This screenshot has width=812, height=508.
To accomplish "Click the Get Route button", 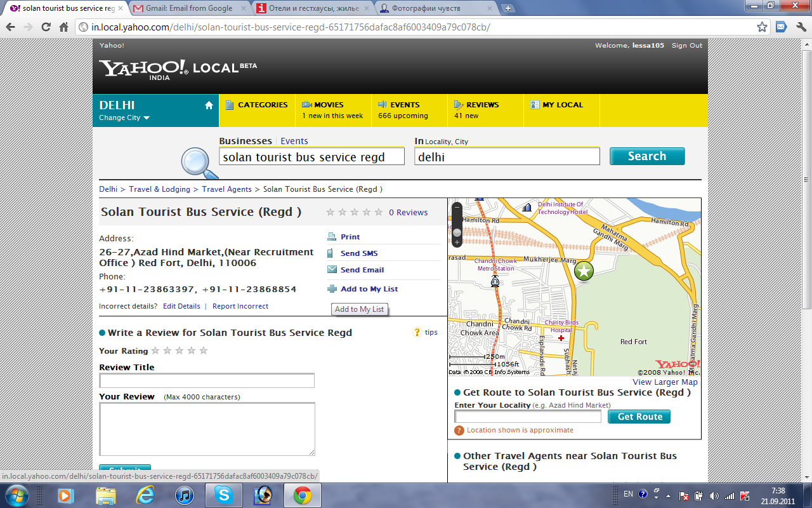I will point(639,417).
